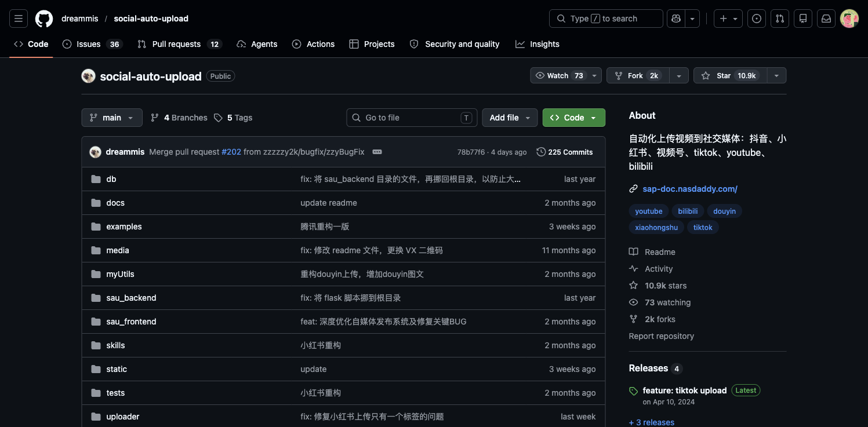
Task: Click the latest release tag icon
Action: point(633,391)
